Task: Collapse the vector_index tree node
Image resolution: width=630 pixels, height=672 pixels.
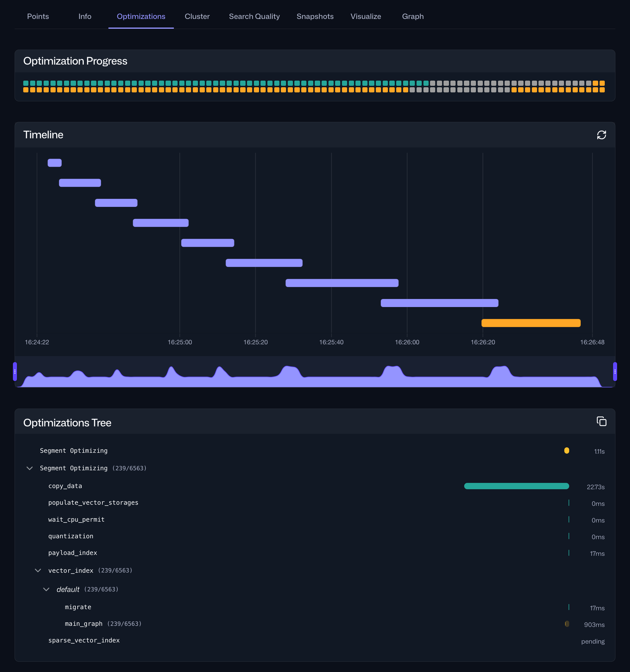Action: click(x=38, y=571)
